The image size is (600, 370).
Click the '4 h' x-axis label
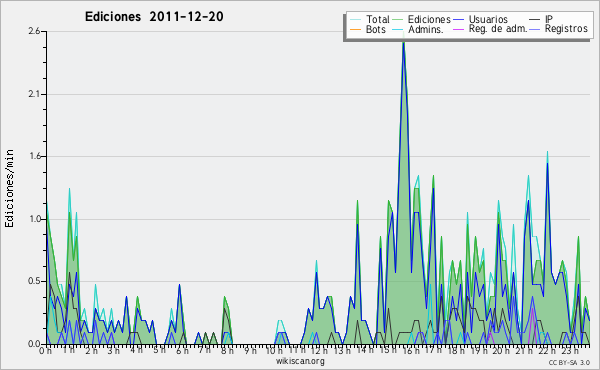(136, 350)
